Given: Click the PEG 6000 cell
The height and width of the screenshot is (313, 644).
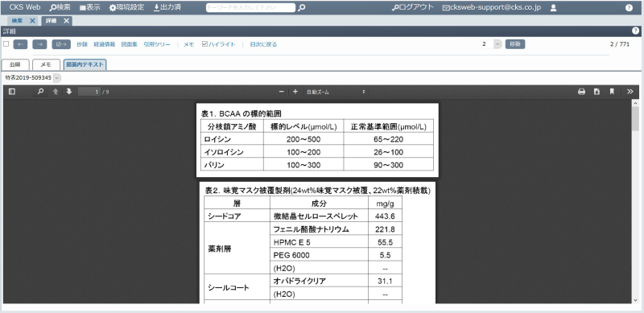Looking at the screenshot, I should pyautogui.click(x=319, y=255).
